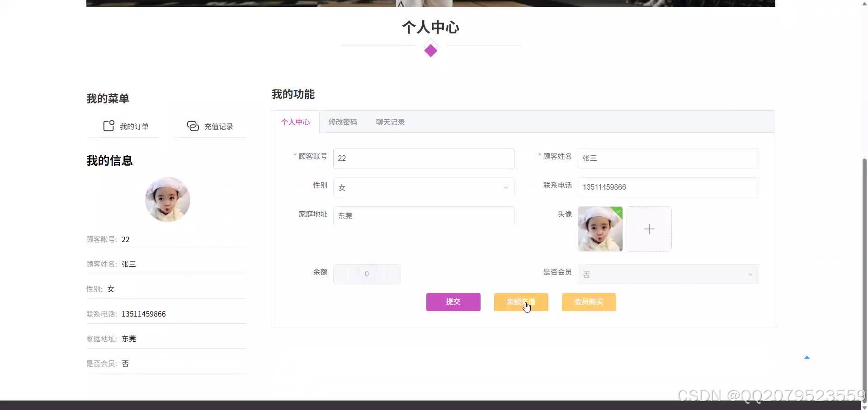This screenshot has width=868, height=410.
Task: Focus the 家庭地址 input field
Action: tap(424, 216)
